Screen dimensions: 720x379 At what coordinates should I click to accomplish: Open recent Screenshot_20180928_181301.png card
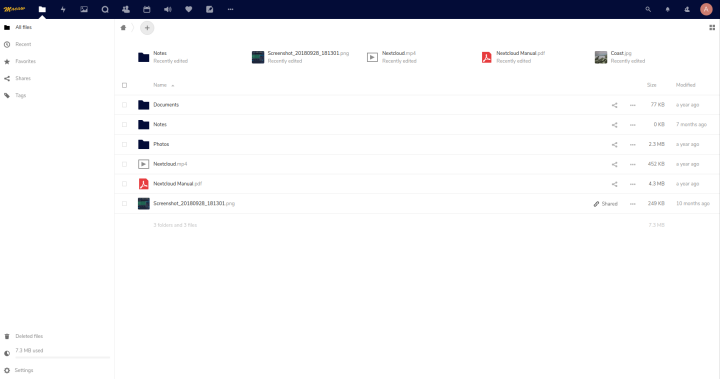point(300,57)
